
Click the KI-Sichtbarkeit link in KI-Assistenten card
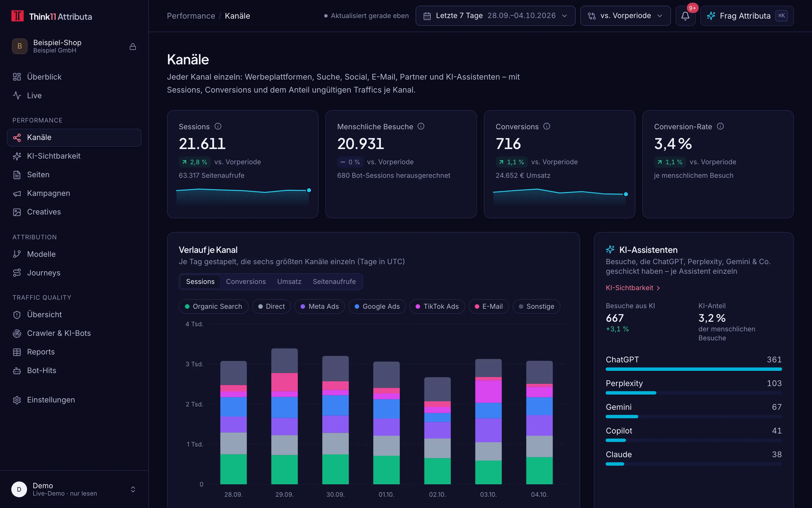[633, 288]
